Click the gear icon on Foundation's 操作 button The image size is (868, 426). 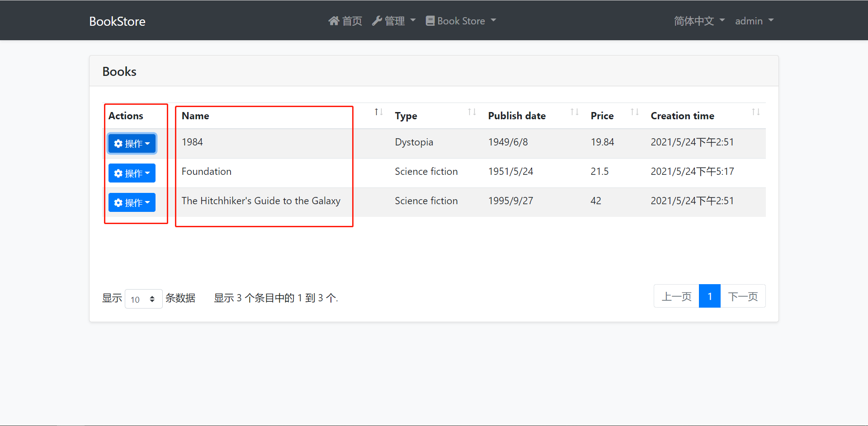click(x=118, y=173)
